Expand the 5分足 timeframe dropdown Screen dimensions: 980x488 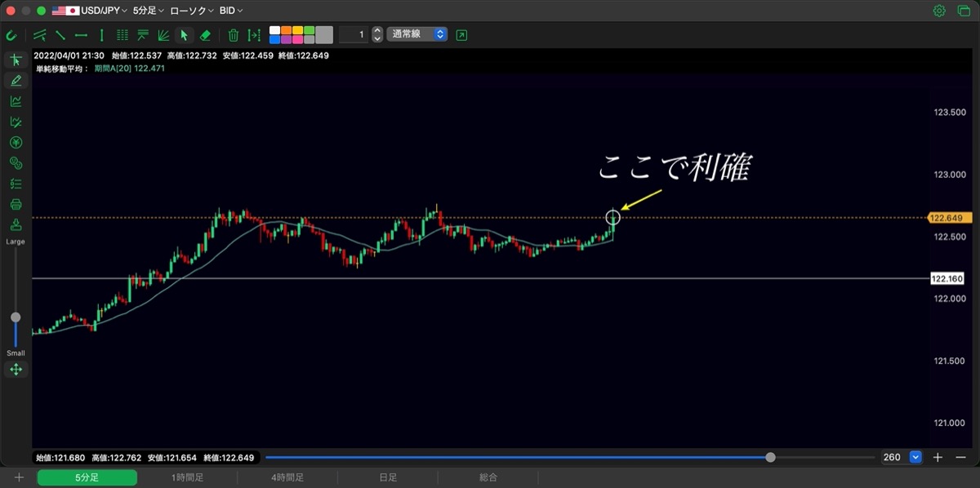[x=149, y=11]
